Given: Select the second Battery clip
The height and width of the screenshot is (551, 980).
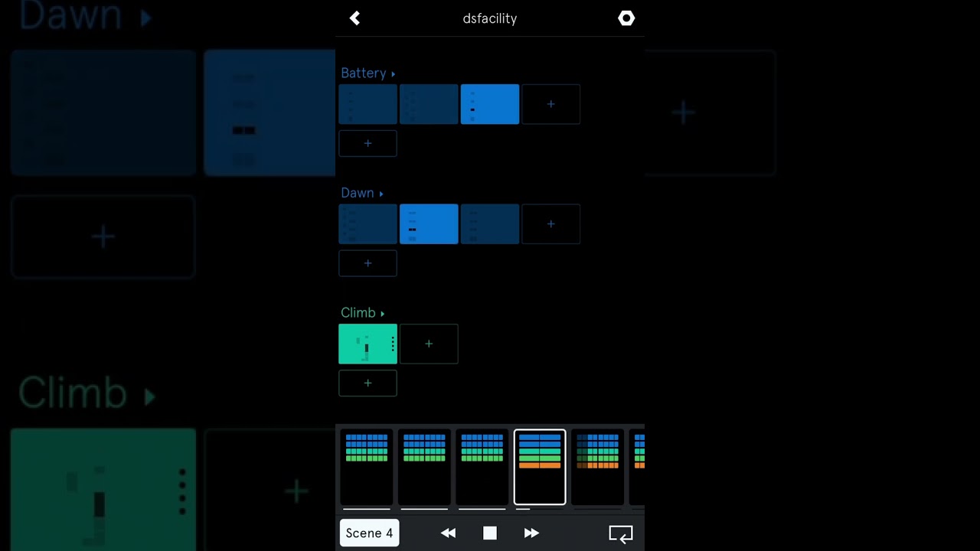Looking at the screenshot, I should coord(429,104).
